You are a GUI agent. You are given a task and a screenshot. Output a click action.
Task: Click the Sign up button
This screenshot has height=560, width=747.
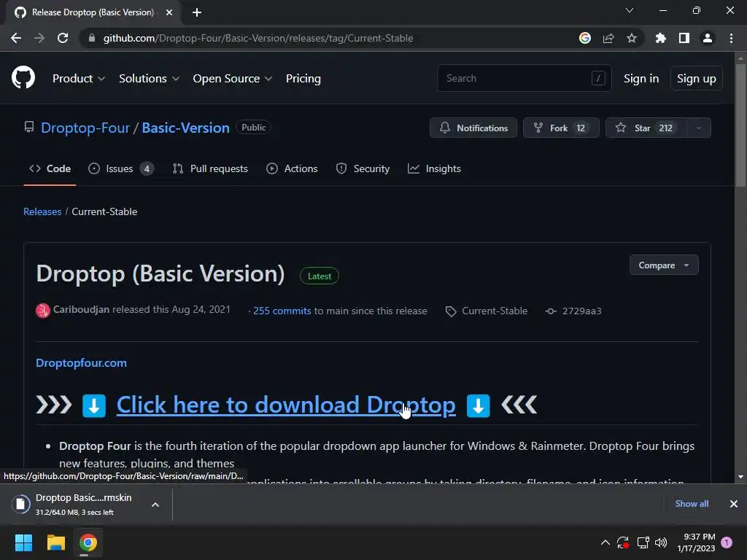pyautogui.click(x=696, y=78)
